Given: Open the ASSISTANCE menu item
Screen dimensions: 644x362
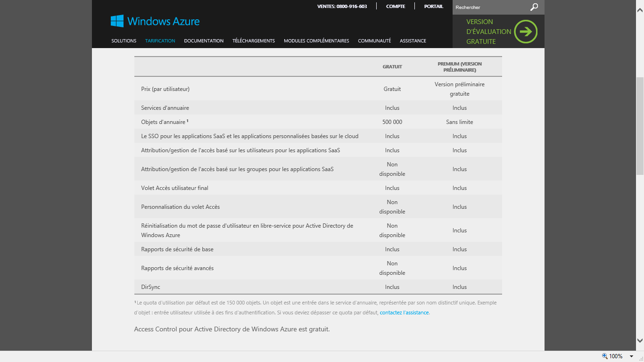Looking at the screenshot, I should point(413,41).
